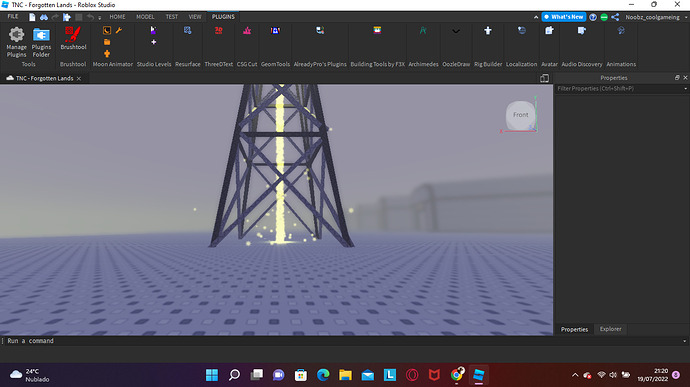Open the command bar history dropdown
The image size is (690, 387).
684,341
